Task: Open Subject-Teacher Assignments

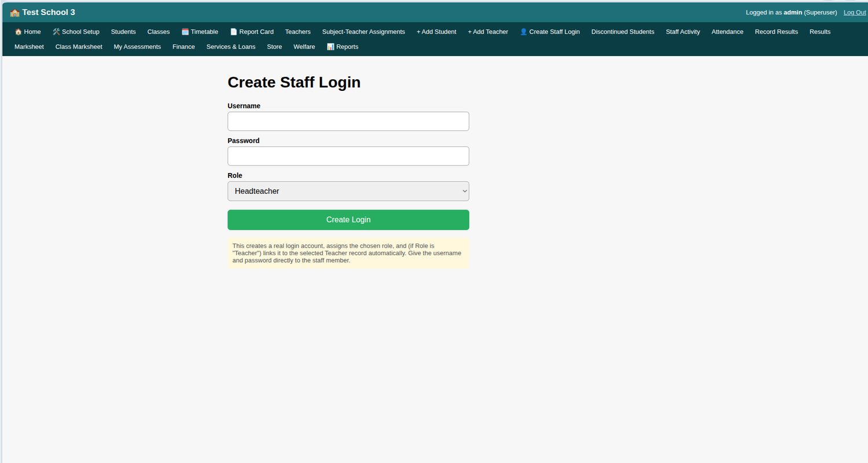Action: (x=363, y=32)
